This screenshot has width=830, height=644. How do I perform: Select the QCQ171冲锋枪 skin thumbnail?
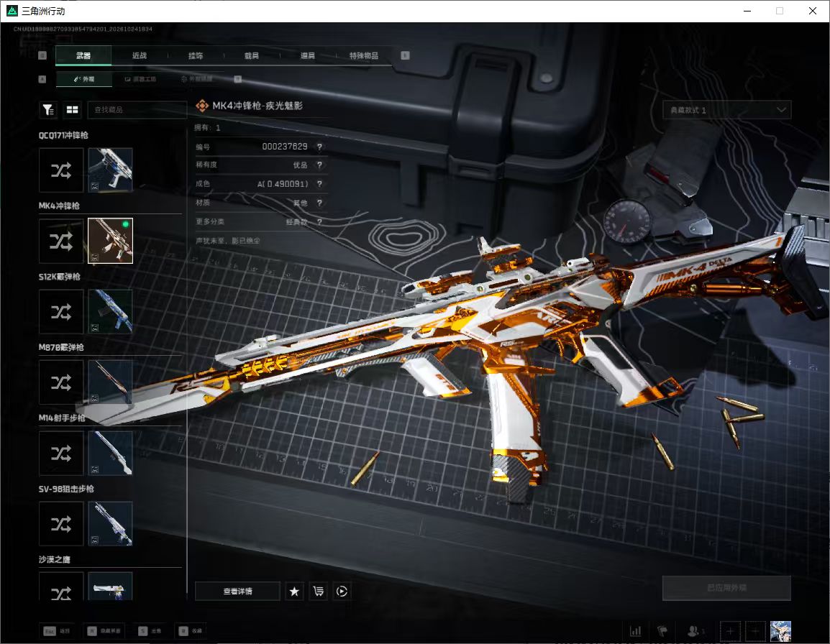pos(110,170)
